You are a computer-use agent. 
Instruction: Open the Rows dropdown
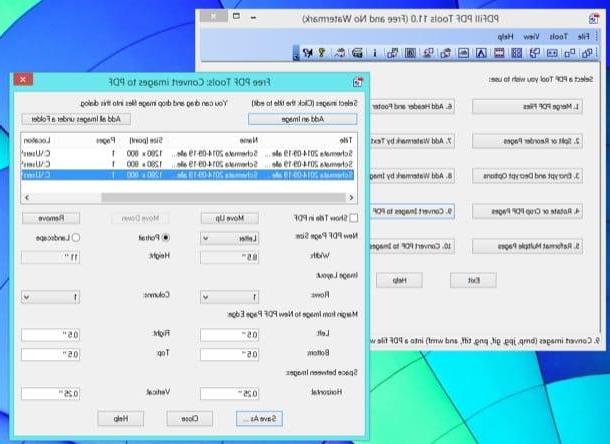(230, 297)
